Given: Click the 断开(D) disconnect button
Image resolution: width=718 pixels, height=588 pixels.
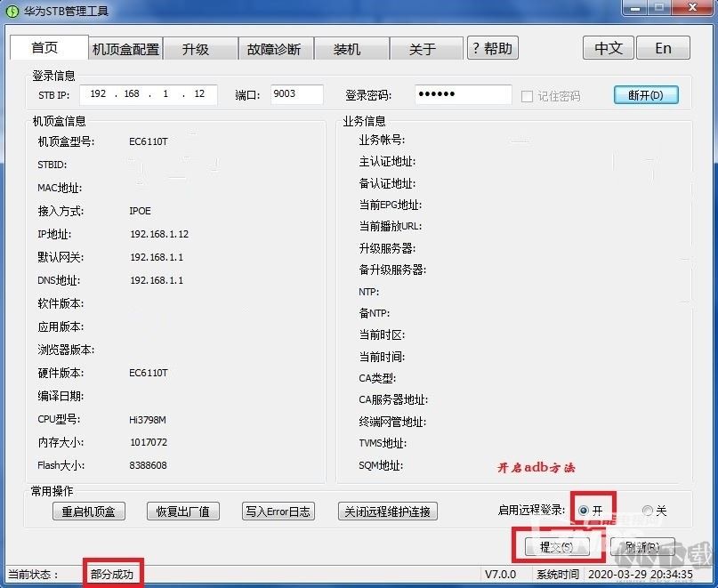Looking at the screenshot, I should [x=646, y=94].
